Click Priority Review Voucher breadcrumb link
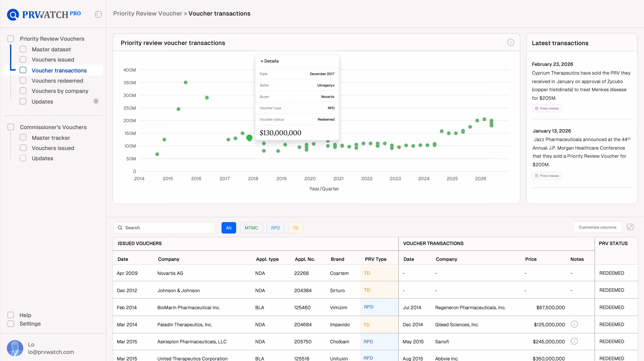 tap(148, 13)
